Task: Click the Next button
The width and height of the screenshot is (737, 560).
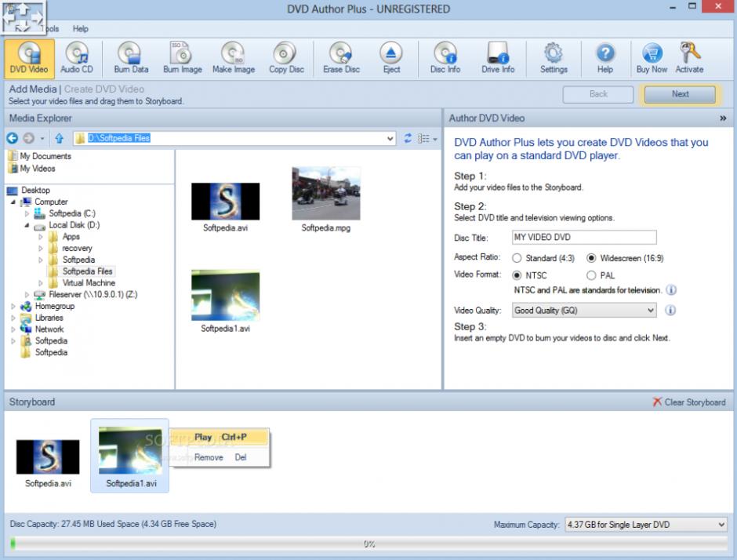Action: (x=680, y=94)
